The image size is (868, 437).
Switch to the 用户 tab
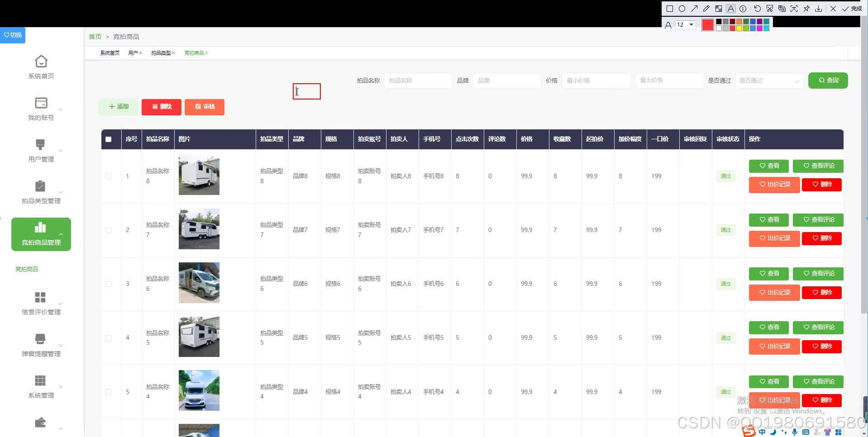133,53
